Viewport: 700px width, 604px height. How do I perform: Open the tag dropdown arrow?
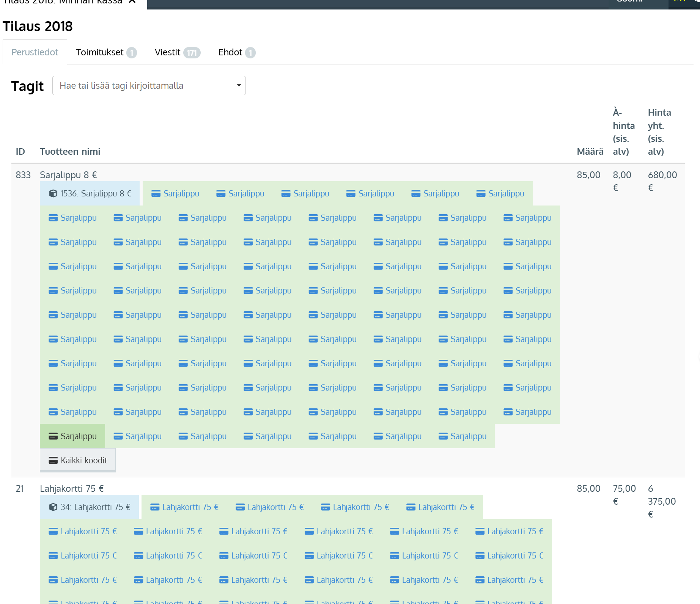click(x=239, y=85)
